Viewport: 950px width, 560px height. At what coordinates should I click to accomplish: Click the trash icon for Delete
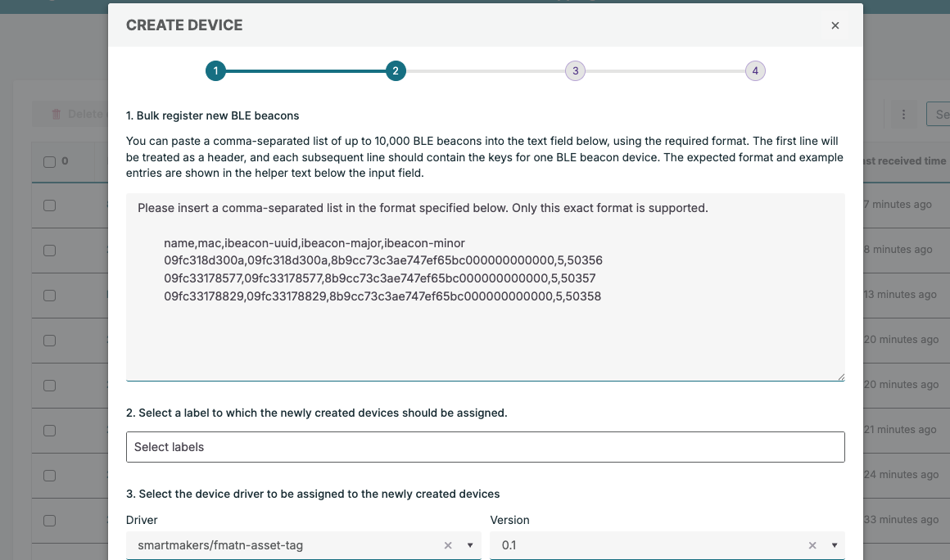(x=57, y=115)
